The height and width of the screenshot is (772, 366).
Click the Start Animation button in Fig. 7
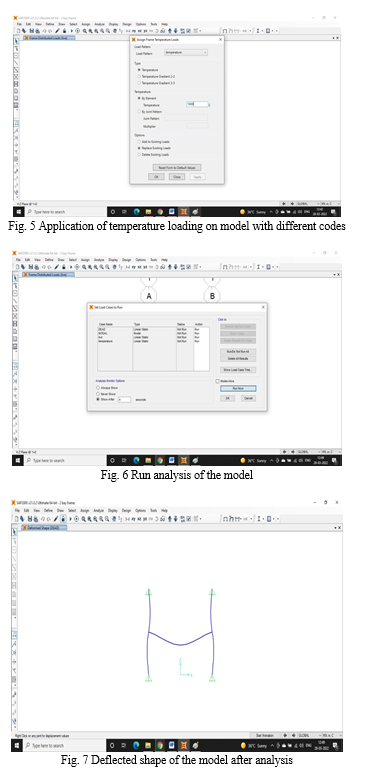261,735
